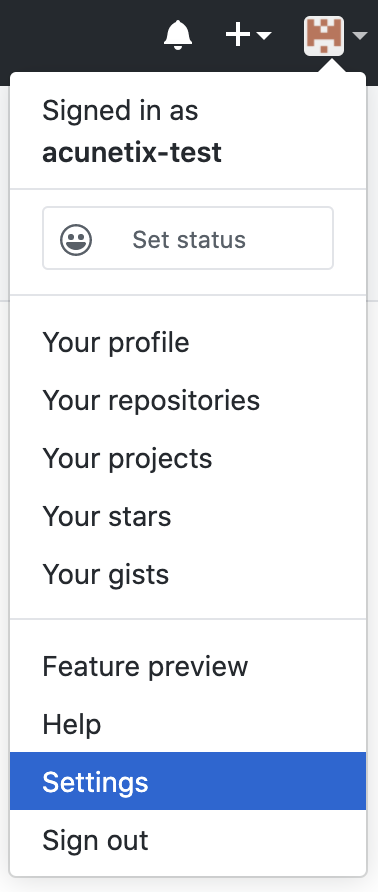Click the menu's pointer arrow under avatar
Viewport: 378px width, 892px height.
point(332,66)
